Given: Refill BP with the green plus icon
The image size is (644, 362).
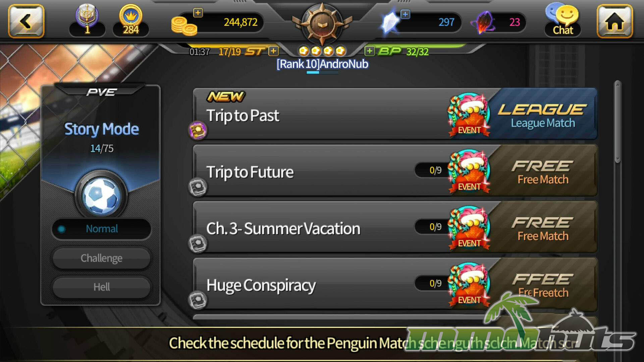Looking at the screenshot, I should click(369, 51).
